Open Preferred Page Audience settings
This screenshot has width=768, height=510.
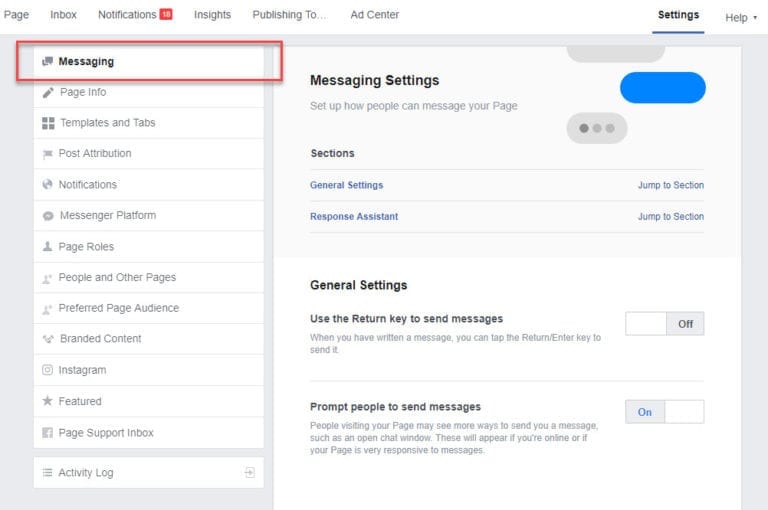tap(149, 309)
